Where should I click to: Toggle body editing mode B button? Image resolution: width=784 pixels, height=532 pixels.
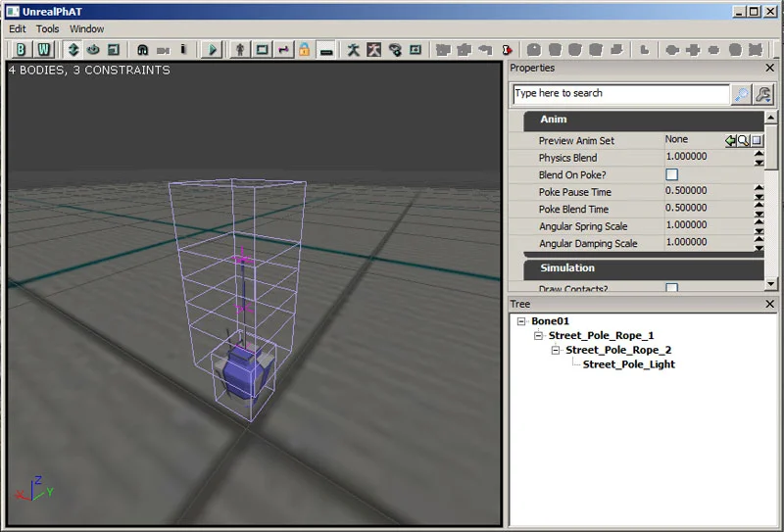21,50
